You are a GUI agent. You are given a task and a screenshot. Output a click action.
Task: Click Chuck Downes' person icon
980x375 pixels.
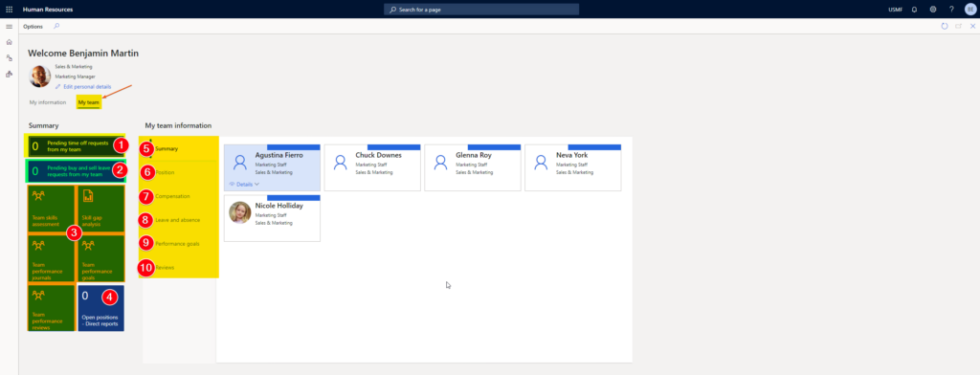[x=340, y=163]
